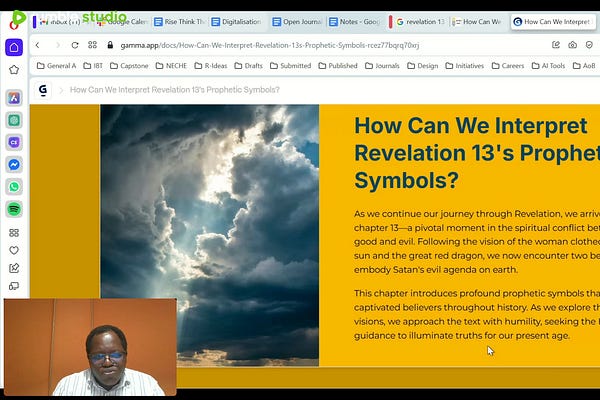Switch to the Inbox Gmail tab
This screenshot has height=400, width=600.
pyautogui.click(x=61, y=22)
